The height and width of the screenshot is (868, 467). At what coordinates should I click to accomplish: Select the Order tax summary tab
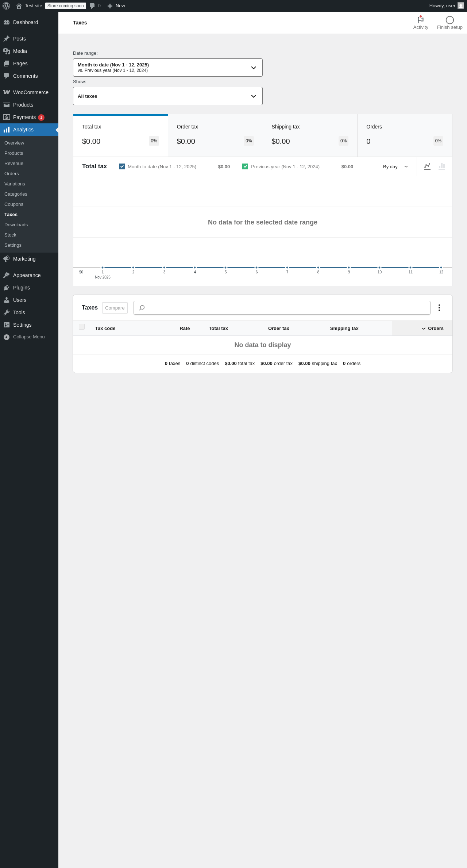215,136
